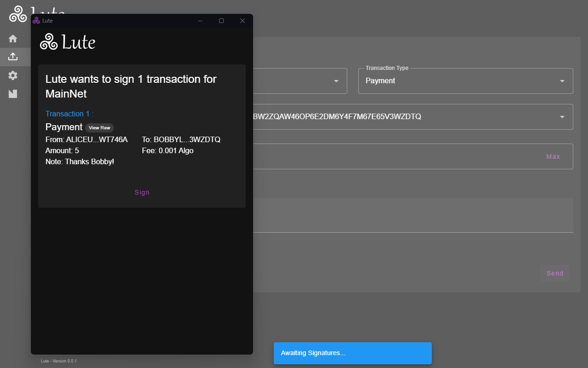Open the send transaction sidebar icon

click(x=13, y=57)
